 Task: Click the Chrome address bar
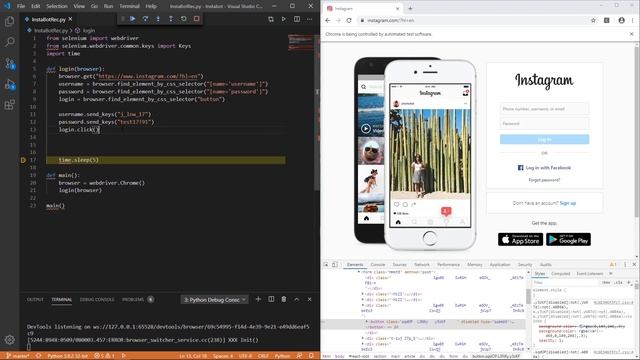pyautogui.click(x=473, y=20)
